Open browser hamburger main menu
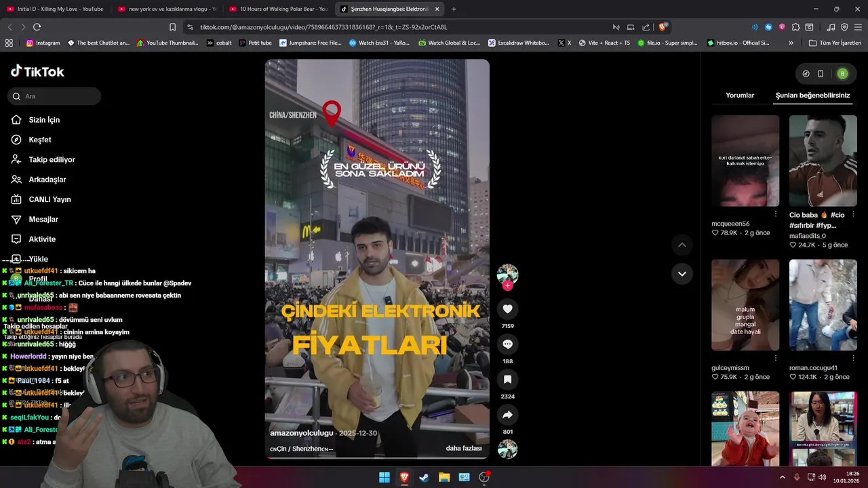 pyautogui.click(x=858, y=27)
